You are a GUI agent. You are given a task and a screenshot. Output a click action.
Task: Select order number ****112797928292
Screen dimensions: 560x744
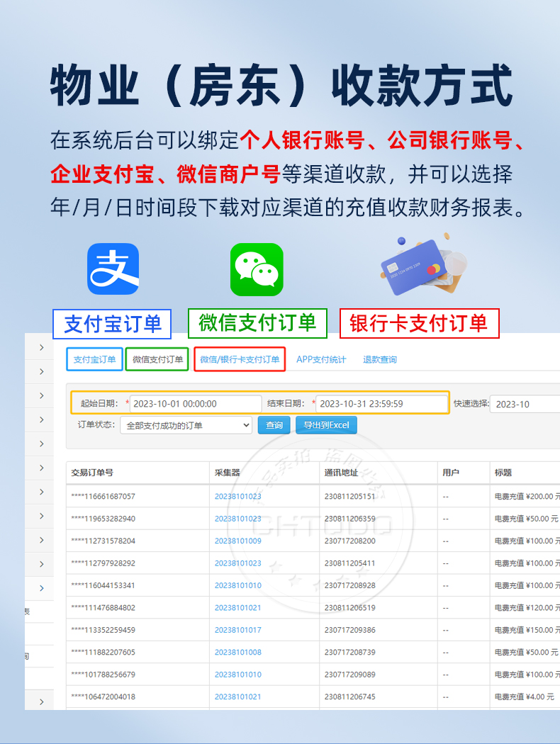[103, 563]
